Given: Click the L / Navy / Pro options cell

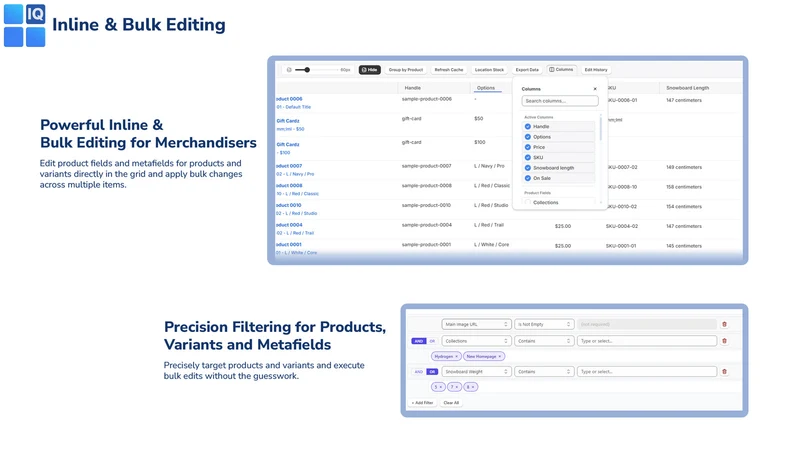Looking at the screenshot, I should click(x=489, y=166).
